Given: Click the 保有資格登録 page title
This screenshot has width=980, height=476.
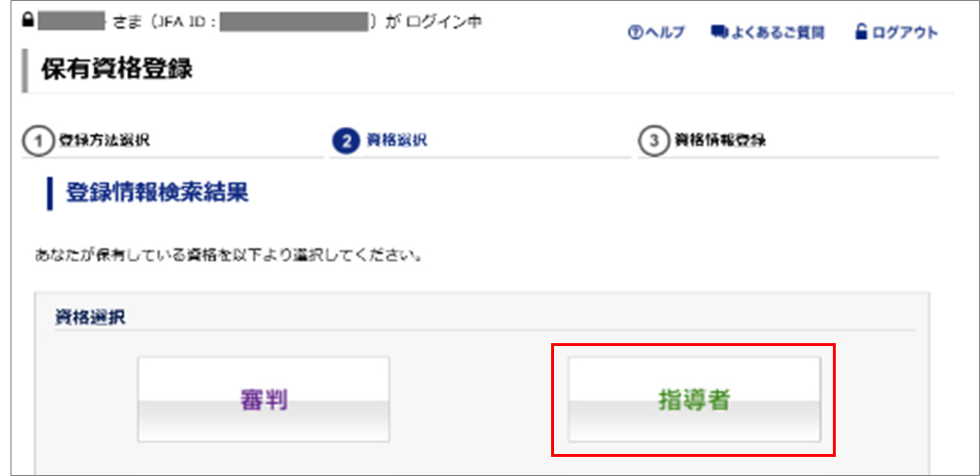Looking at the screenshot, I should click(x=117, y=68).
